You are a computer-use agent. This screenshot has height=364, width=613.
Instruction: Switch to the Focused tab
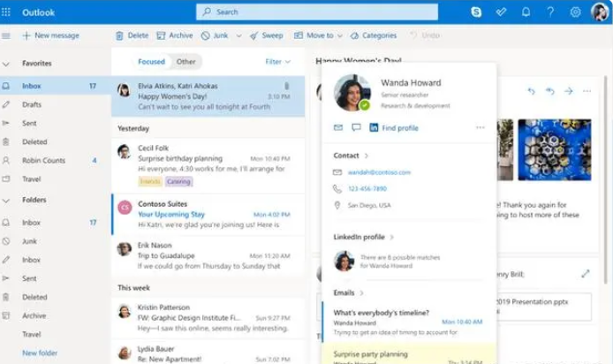point(151,62)
